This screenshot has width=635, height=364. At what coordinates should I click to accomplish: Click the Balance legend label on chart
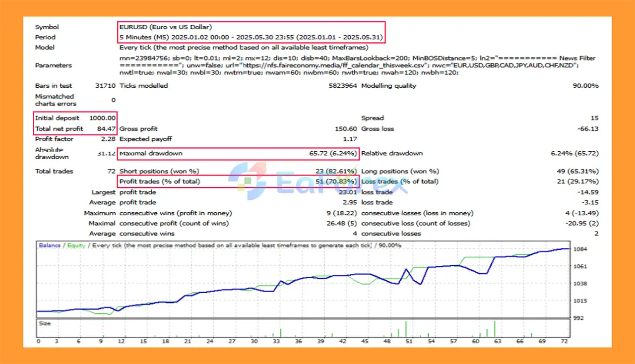click(50, 245)
